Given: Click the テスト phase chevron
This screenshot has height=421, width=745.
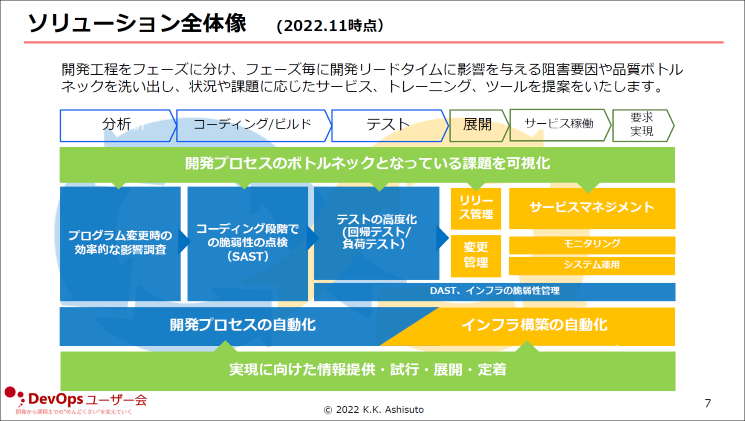Looking at the screenshot, I should coord(387,125).
